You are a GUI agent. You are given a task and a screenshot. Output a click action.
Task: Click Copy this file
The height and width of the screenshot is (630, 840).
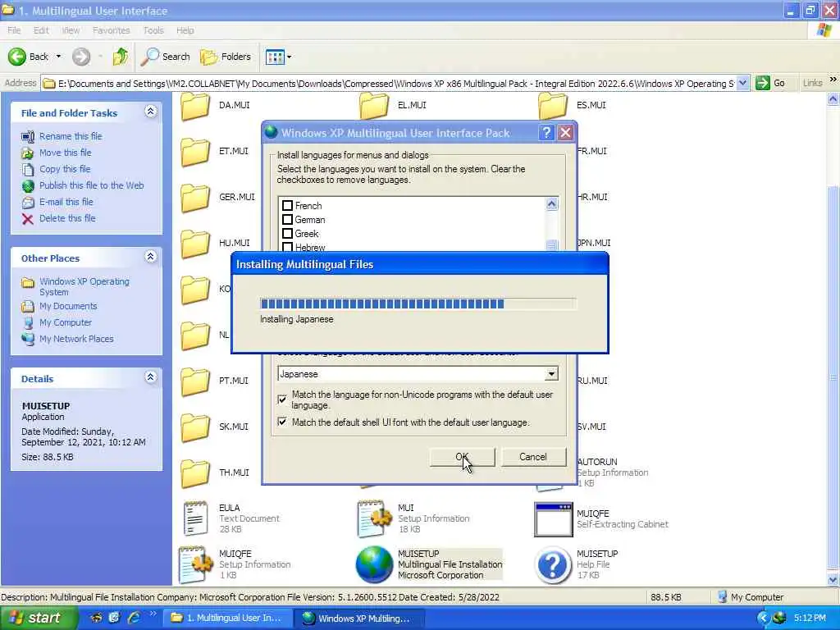click(x=65, y=169)
